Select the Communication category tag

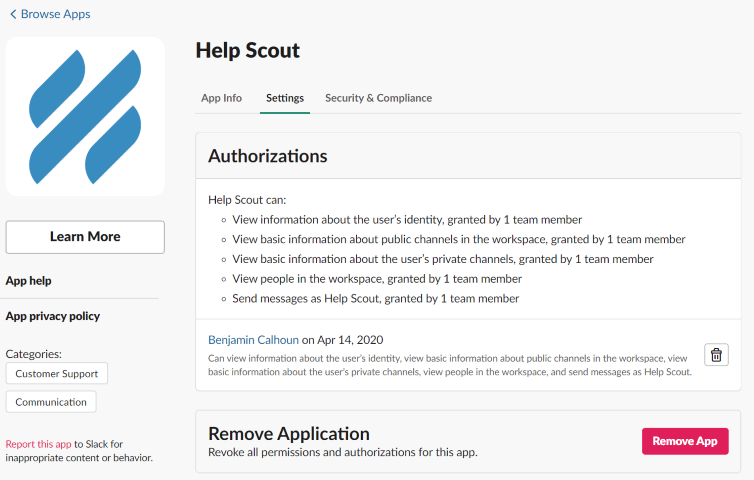pyautogui.click(x=51, y=402)
